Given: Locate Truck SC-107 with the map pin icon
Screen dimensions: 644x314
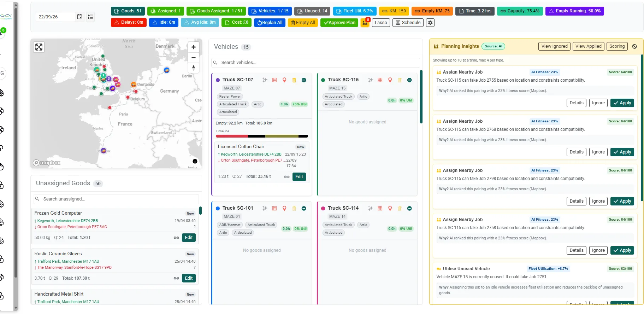Looking at the screenshot, I should tap(284, 80).
